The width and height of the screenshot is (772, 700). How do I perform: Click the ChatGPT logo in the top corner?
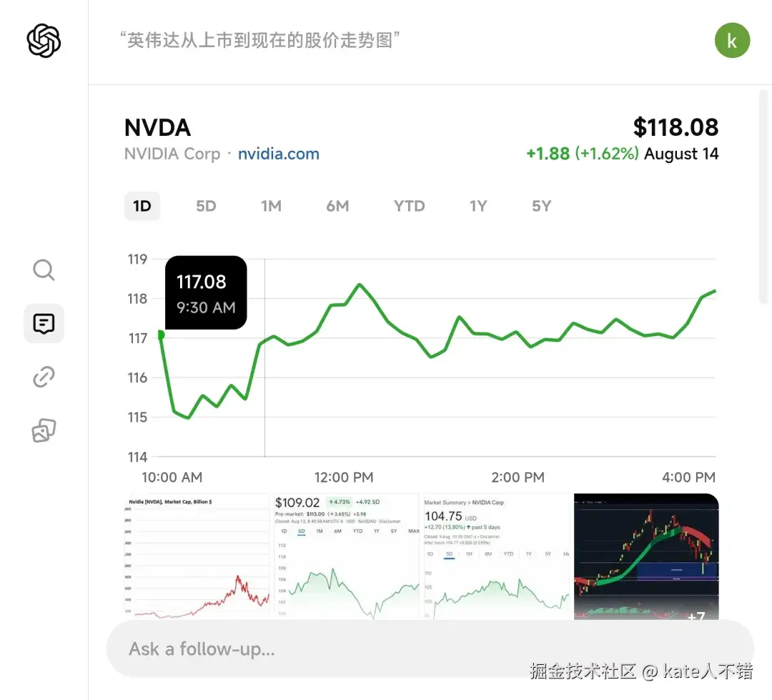44,41
